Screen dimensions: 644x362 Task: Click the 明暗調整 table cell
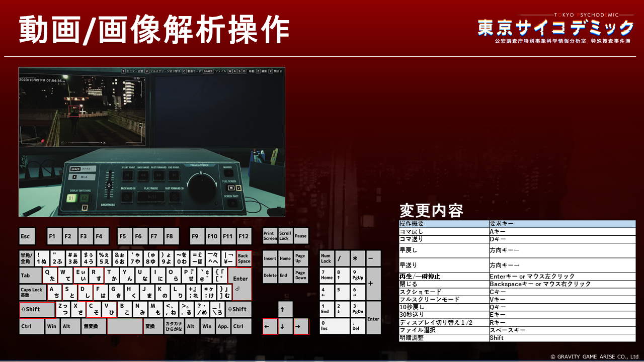coord(444,338)
